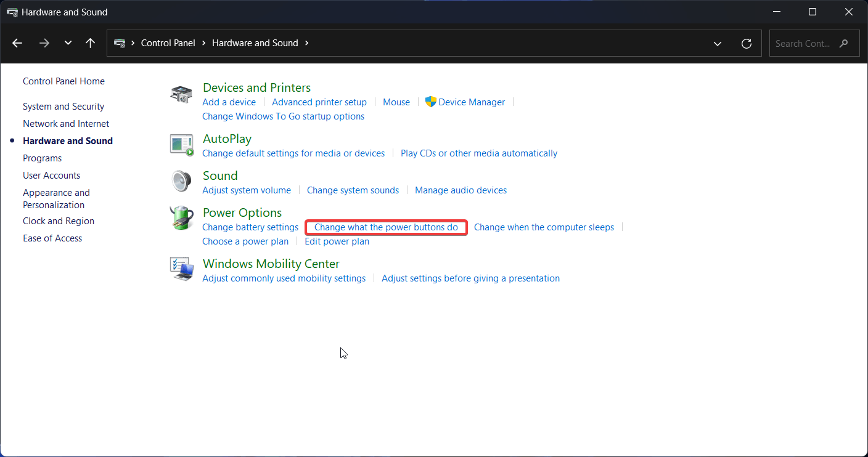The width and height of the screenshot is (868, 457).
Task: Click Change what the power buttons do
Action: [386, 227]
